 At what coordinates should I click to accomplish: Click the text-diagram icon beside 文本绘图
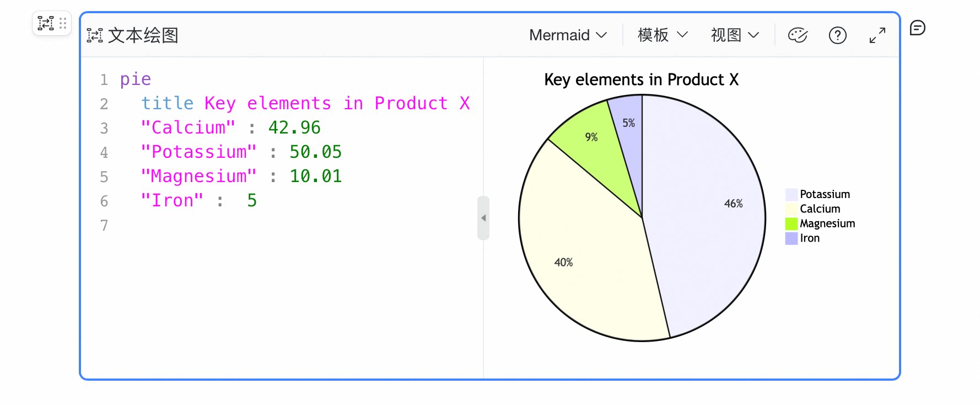click(x=95, y=36)
